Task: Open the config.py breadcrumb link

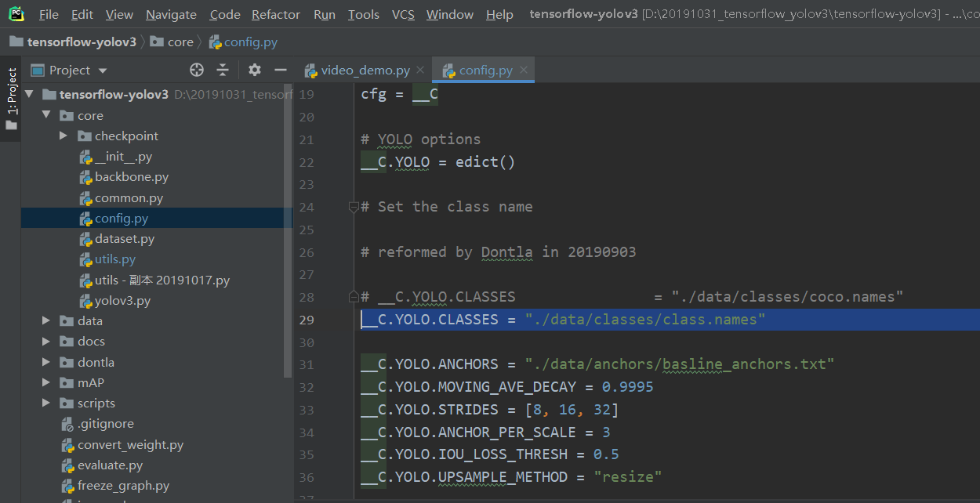Action: pos(250,42)
